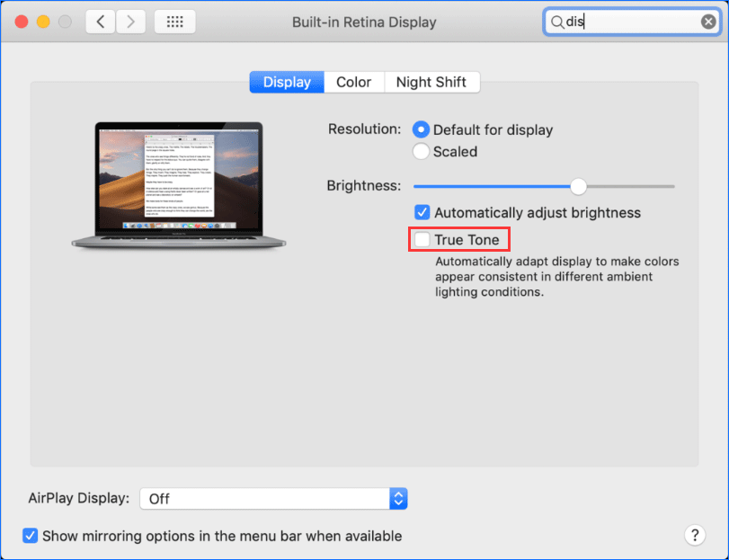This screenshot has width=729, height=560.
Task: Select Default for display resolution
Action: click(x=421, y=129)
